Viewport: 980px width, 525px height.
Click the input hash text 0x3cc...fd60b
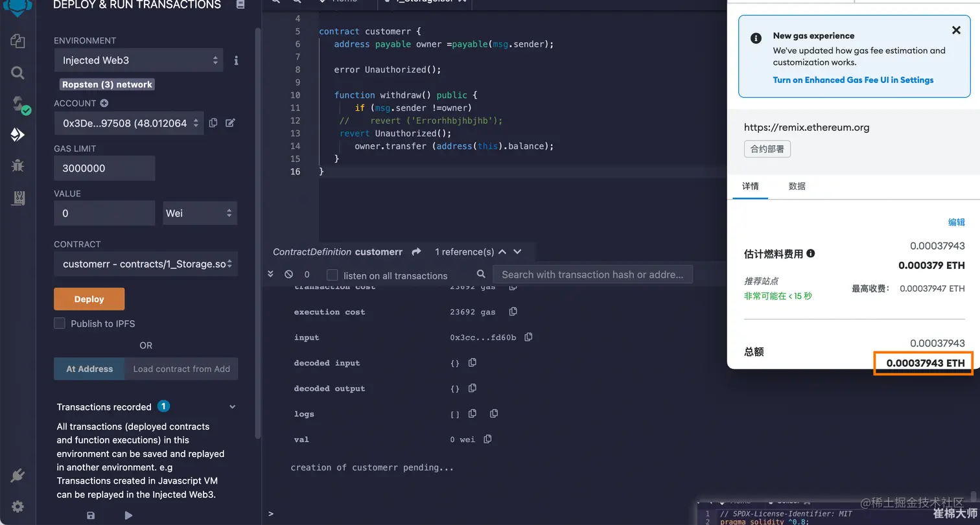(483, 337)
